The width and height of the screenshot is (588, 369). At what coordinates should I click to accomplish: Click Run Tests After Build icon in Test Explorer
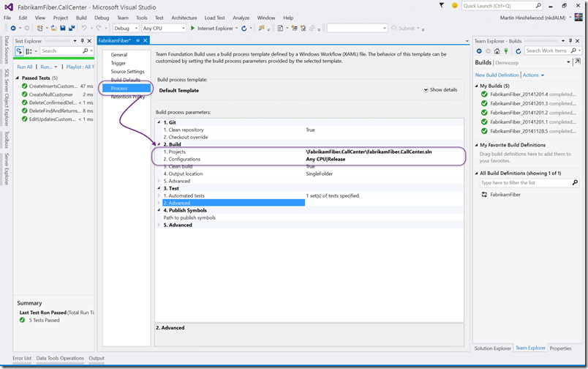click(19, 51)
